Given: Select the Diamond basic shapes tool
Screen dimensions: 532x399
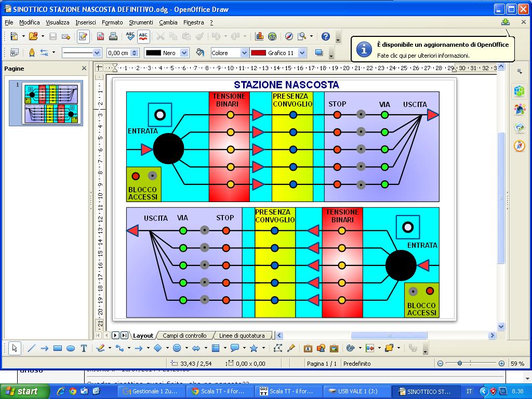Looking at the screenshot, I should click(158, 348).
